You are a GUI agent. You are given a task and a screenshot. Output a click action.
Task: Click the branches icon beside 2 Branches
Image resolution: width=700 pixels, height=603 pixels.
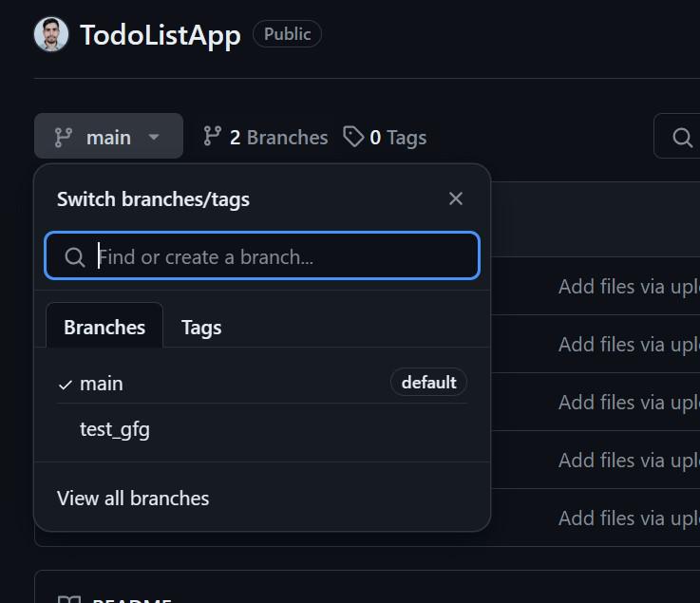(213, 137)
